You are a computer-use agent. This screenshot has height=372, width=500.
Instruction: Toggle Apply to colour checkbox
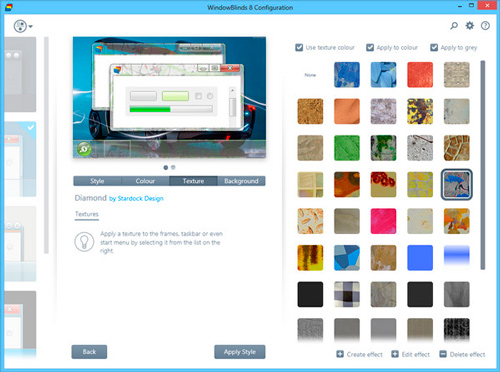point(370,47)
